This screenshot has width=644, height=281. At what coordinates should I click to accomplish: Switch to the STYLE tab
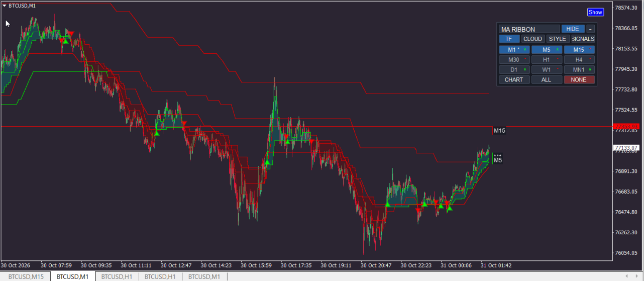pyautogui.click(x=558, y=39)
